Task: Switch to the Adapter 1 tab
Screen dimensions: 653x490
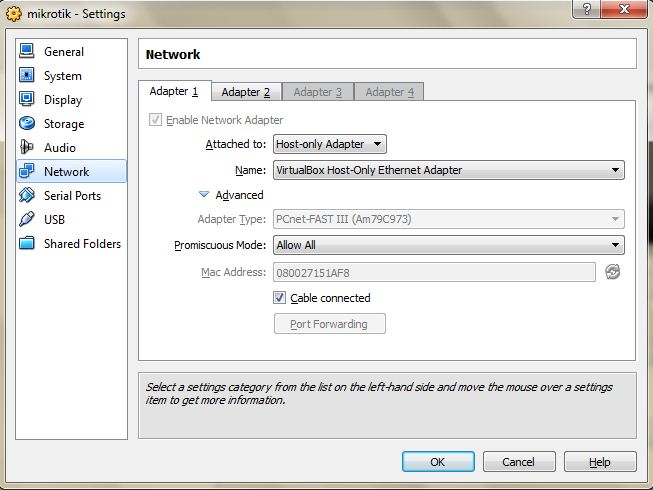Action: [x=174, y=91]
